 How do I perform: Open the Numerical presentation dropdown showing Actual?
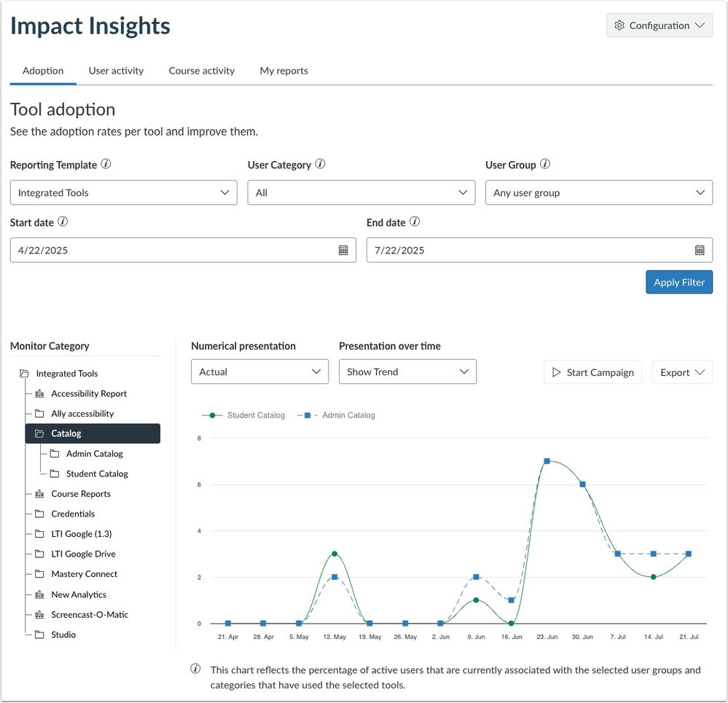coord(259,372)
